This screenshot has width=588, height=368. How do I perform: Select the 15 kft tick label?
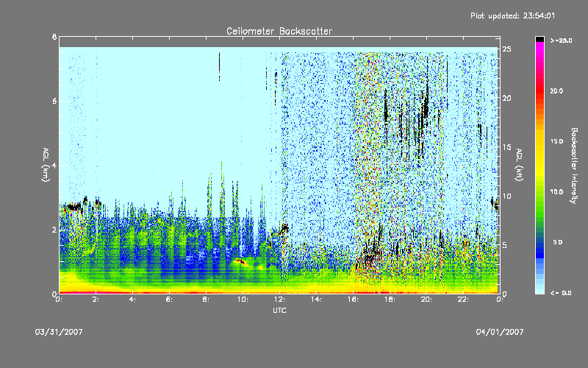click(x=506, y=147)
